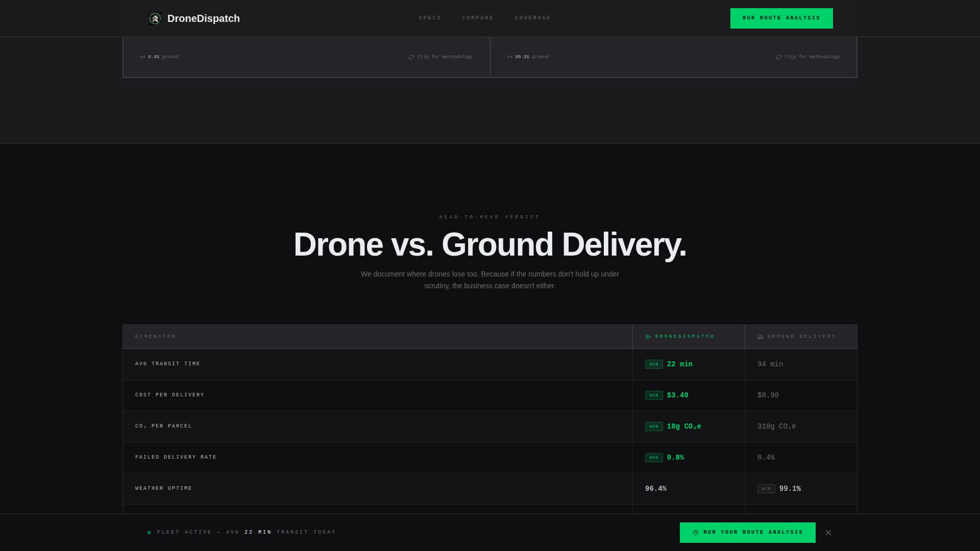Click the WIN badge next to 0.8%
980x551 pixels.
coord(654,458)
